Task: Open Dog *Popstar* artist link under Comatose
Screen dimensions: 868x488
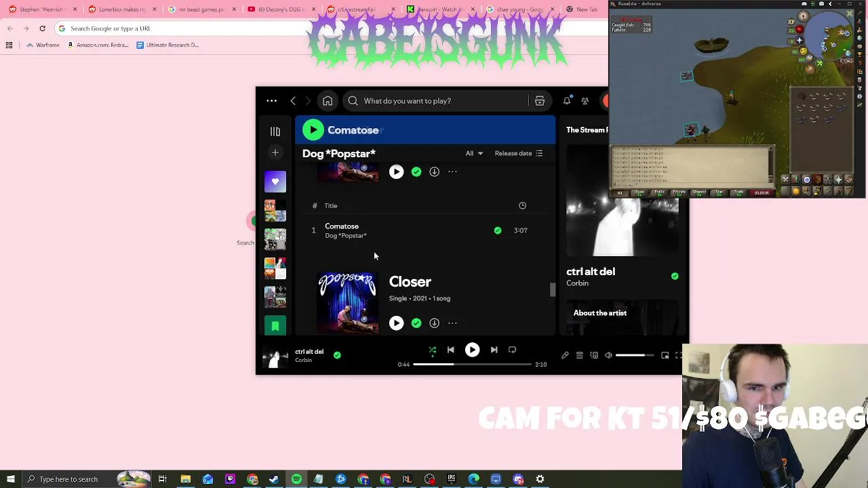Action: 346,236
